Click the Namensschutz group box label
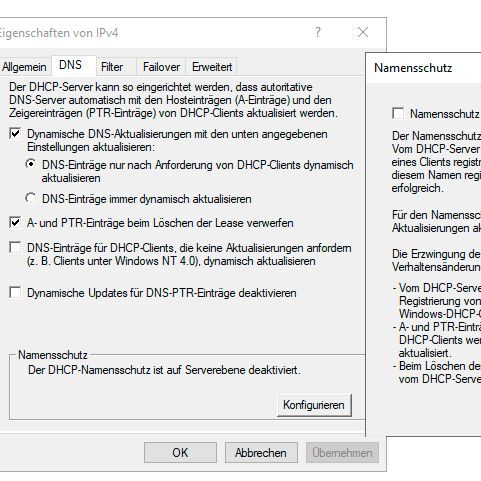 coord(53,355)
